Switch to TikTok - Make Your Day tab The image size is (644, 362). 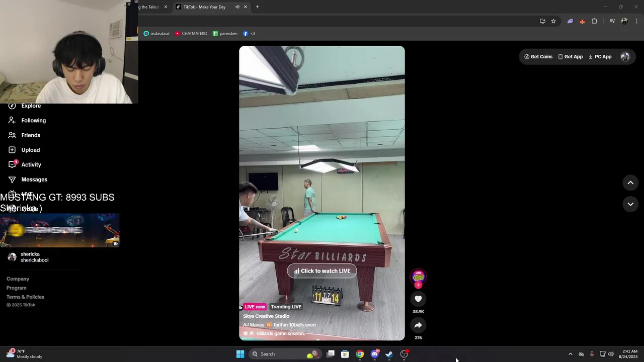pyautogui.click(x=204, y=7)
